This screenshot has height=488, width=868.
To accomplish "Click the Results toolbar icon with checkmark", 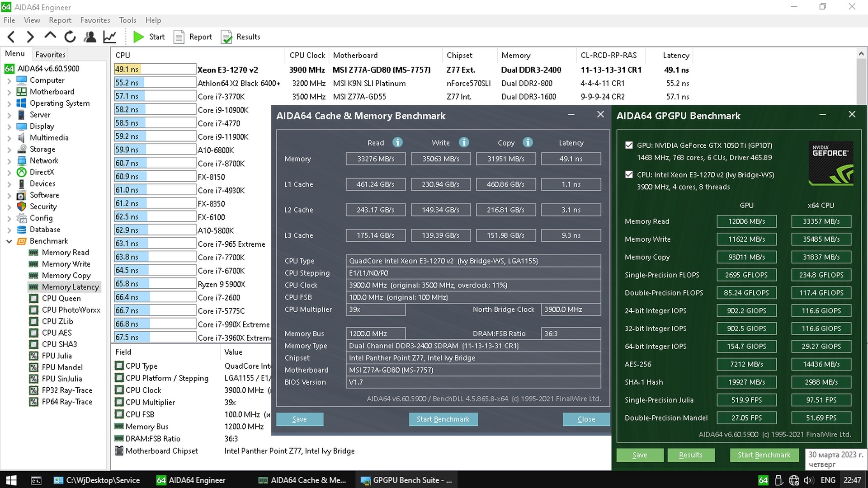I will (226, 37).
